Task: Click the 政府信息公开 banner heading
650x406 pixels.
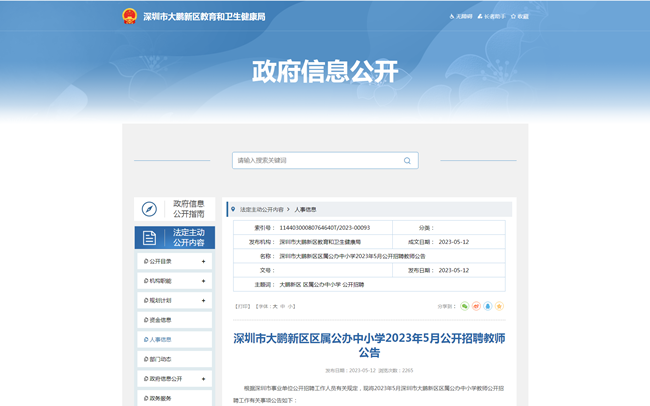Action: point(325,71)
